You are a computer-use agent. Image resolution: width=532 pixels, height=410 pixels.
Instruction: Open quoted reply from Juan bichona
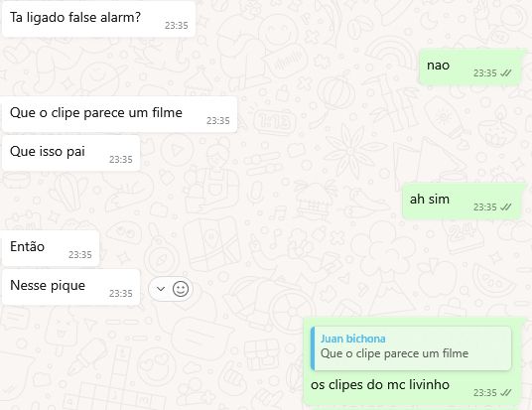click(x=411, y=348)
